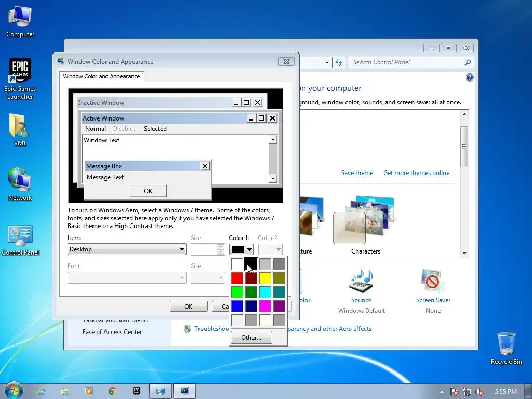Click Other... in the color palette

pyautogui.click(x=251, y=338)
